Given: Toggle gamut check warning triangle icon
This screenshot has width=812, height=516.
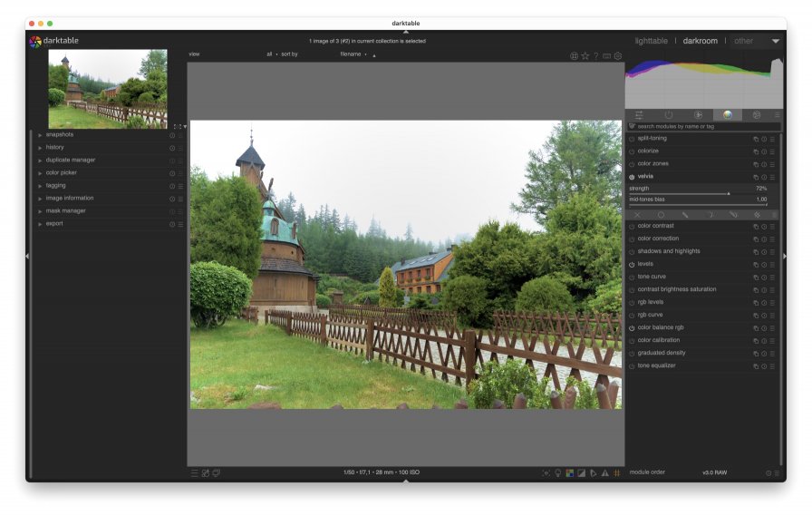Looking at the screenshot, I should click(x=604, y=473).
